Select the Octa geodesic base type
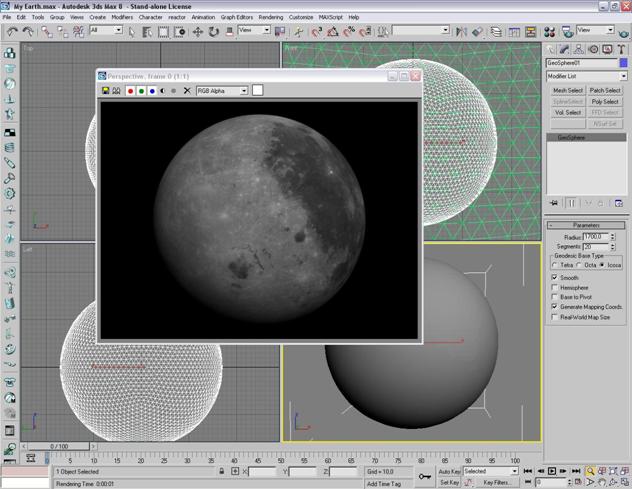This screenshot has width=632, height=489. [x=578, y=265]
